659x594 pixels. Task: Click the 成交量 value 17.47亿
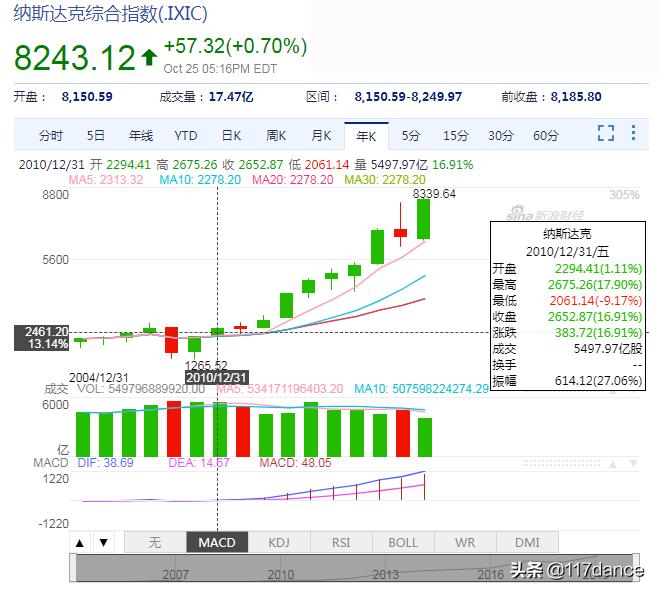click(x=231, y=97)
